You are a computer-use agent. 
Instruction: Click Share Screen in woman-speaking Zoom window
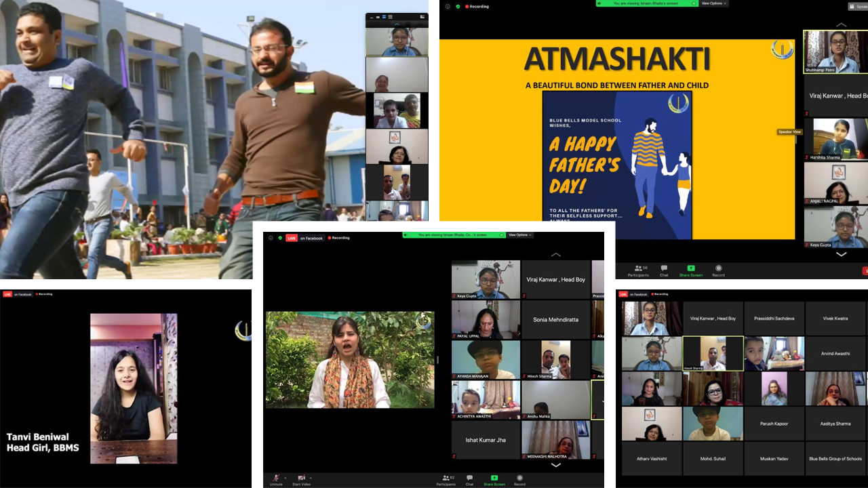pos(494,480)
